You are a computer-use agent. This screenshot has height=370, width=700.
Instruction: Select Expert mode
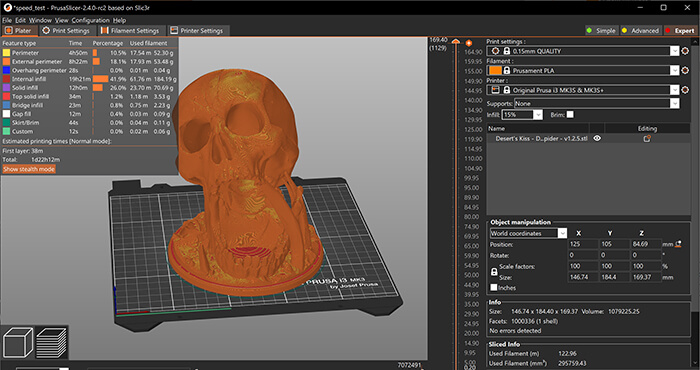[x=681, y=30]
